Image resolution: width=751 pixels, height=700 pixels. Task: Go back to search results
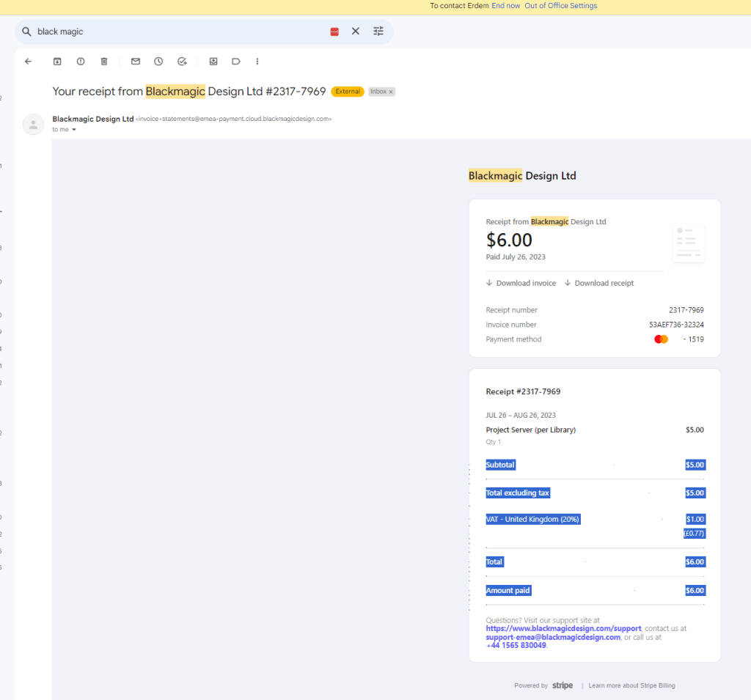29,62
